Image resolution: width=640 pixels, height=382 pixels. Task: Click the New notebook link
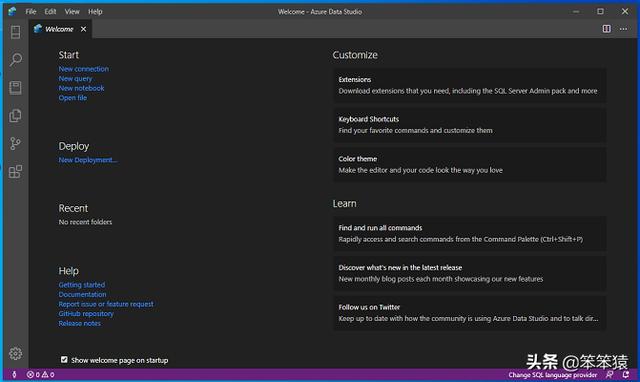tap(81, 88)
